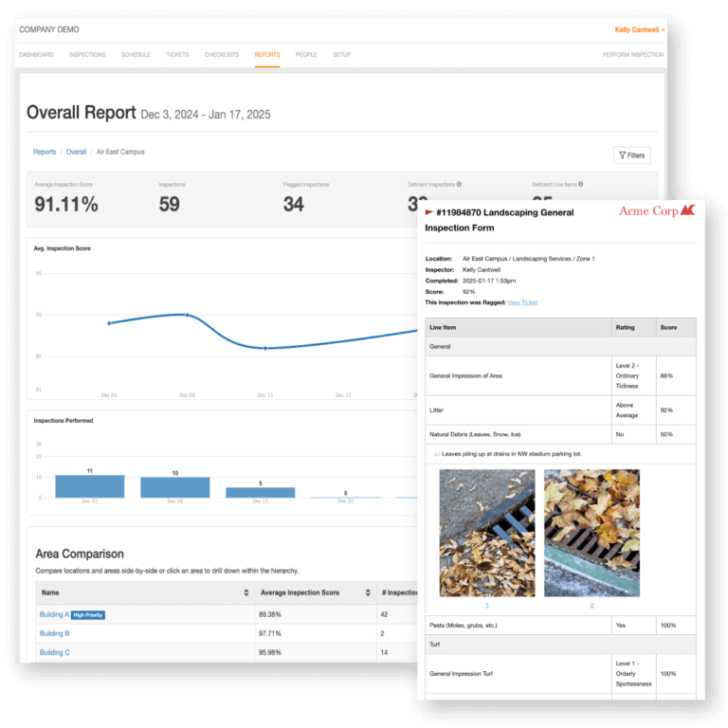This screenshot has width=728, height=728.
Task: Drill into Building A in Area Comparison
Action: pyautogui.click(x=54, y=614)
